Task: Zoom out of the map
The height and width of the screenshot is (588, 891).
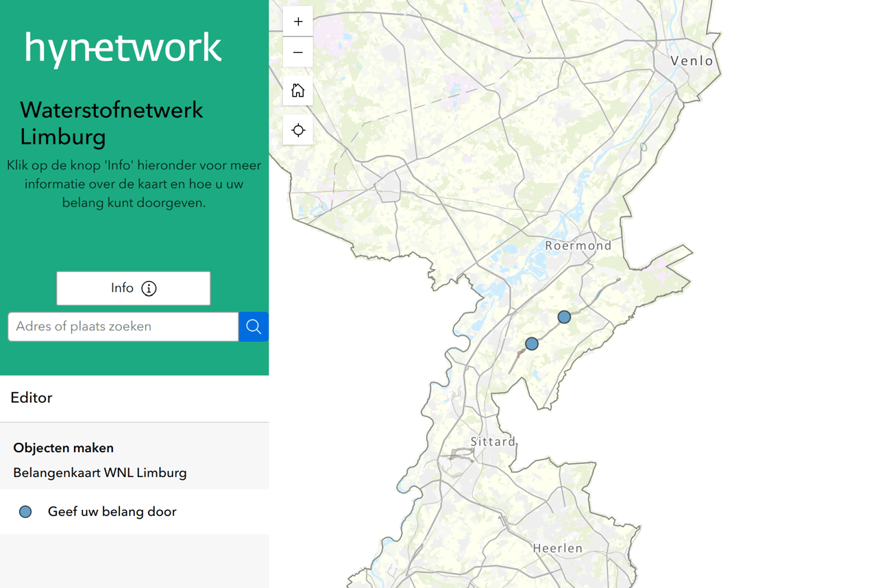Action: [x=298, y=53]
